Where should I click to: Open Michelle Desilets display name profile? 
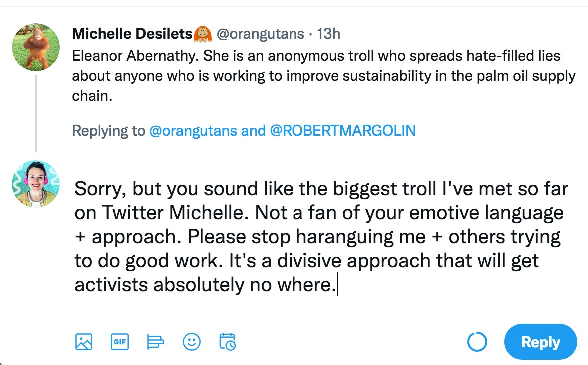(x=132, y=34)
